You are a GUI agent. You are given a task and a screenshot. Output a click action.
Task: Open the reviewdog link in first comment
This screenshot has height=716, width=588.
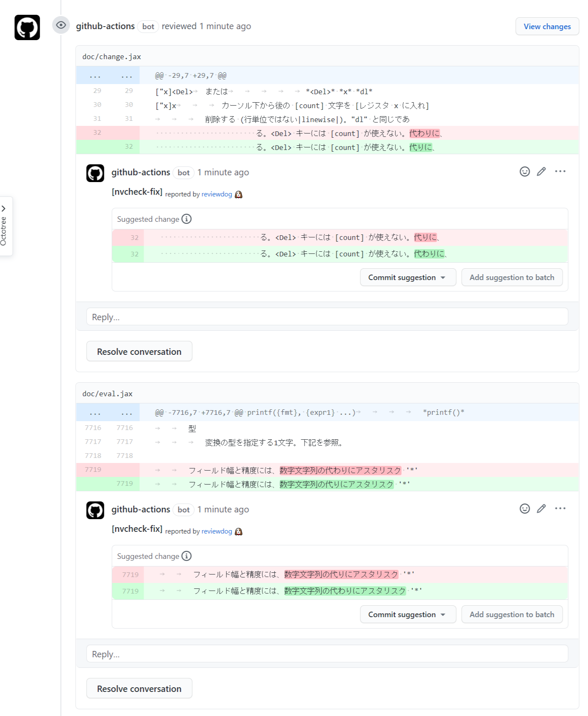point(217,194)
